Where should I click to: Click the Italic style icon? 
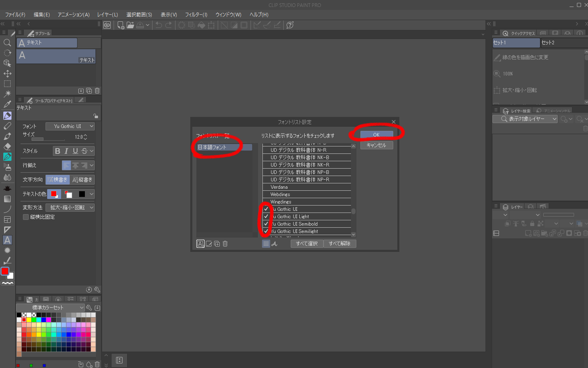[x=66, y=151]
